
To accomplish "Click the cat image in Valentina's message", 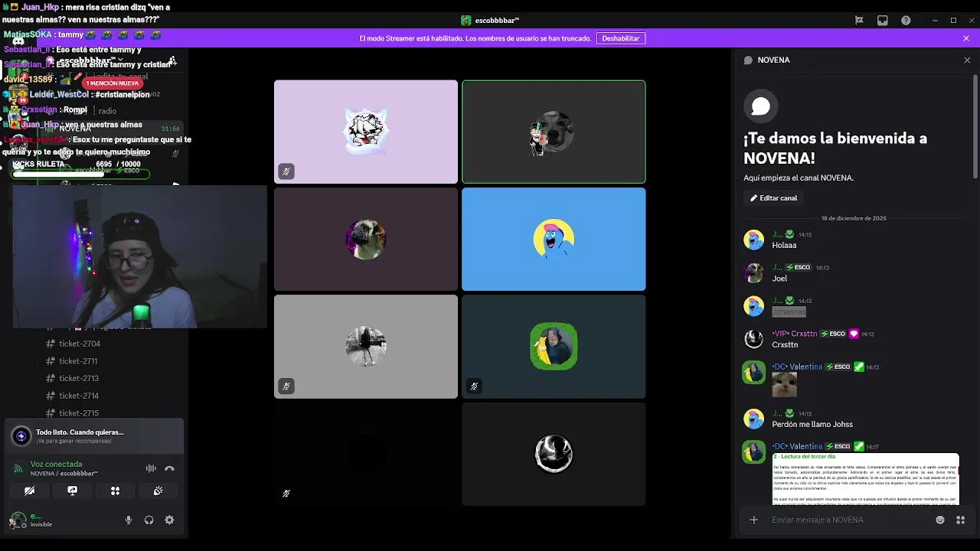I will [784, 384].
